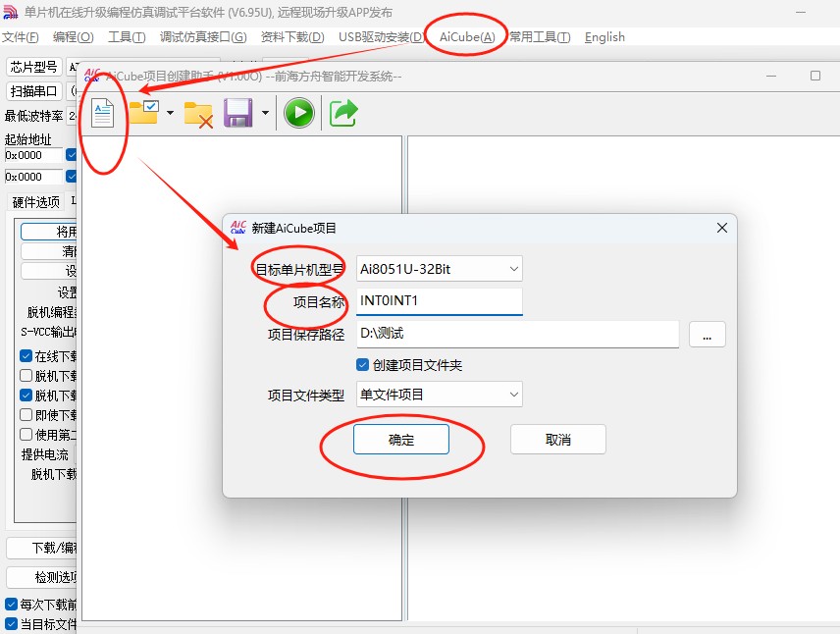Open the 资料下载(D) menu
The width and height of the screenshot is (840, 634).
292,37
